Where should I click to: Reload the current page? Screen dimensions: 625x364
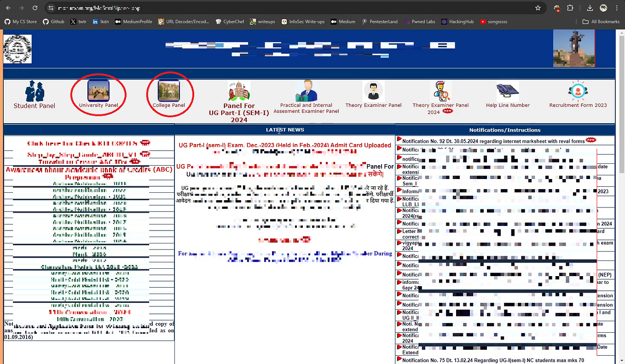[36, 7]
